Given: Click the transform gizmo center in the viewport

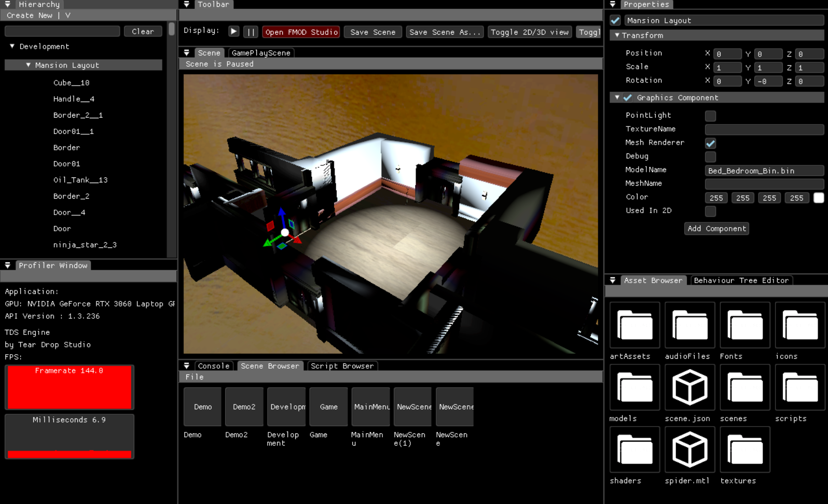Looking at the screenshot, I should (285, 232).
